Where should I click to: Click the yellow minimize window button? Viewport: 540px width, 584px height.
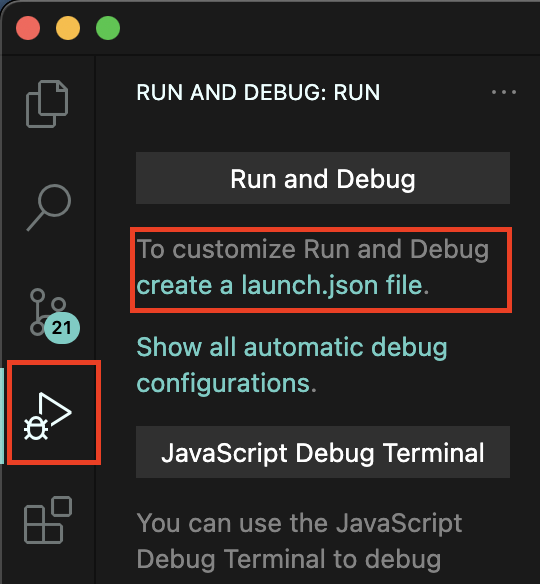tap(68, 28)
